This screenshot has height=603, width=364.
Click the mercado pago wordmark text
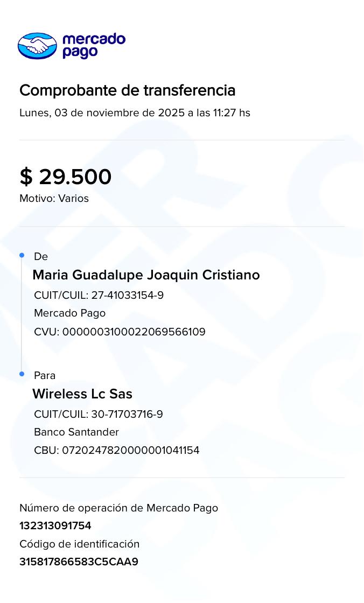point(94,46)
